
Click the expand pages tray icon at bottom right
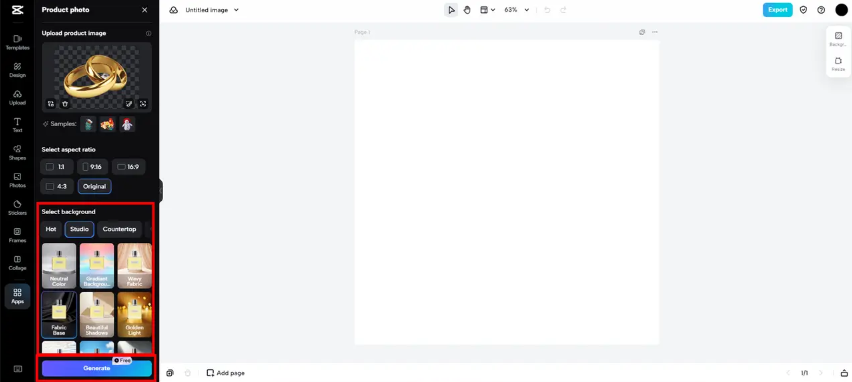(x=844, y=373)
